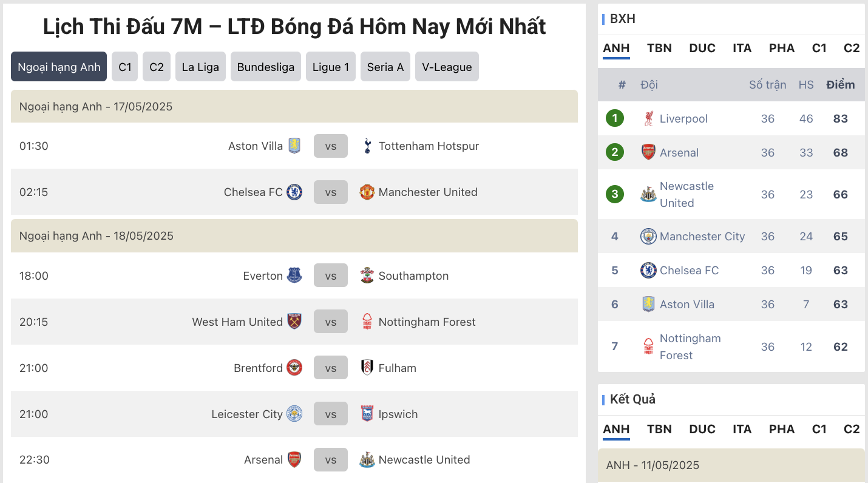Click Everton's club badge in fixtures
Screen dimensions: 868x483
coord(294,275)
